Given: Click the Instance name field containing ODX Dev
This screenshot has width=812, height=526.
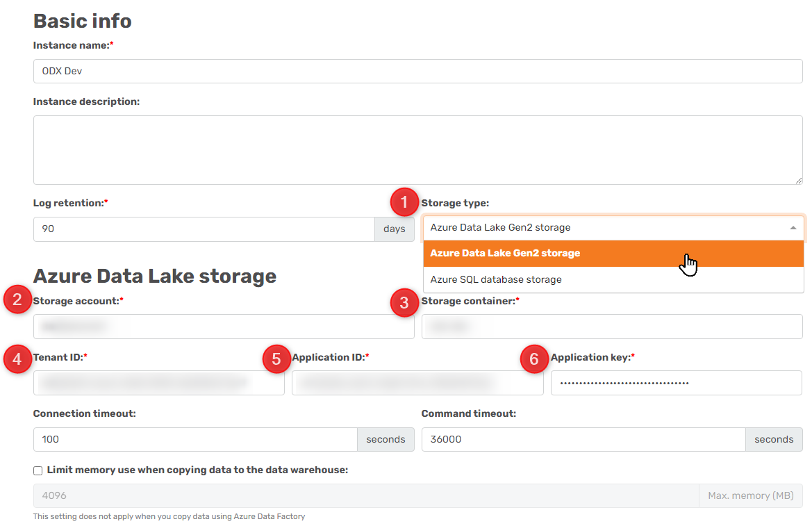Looking at the screenshot, I should pos(418,71).
